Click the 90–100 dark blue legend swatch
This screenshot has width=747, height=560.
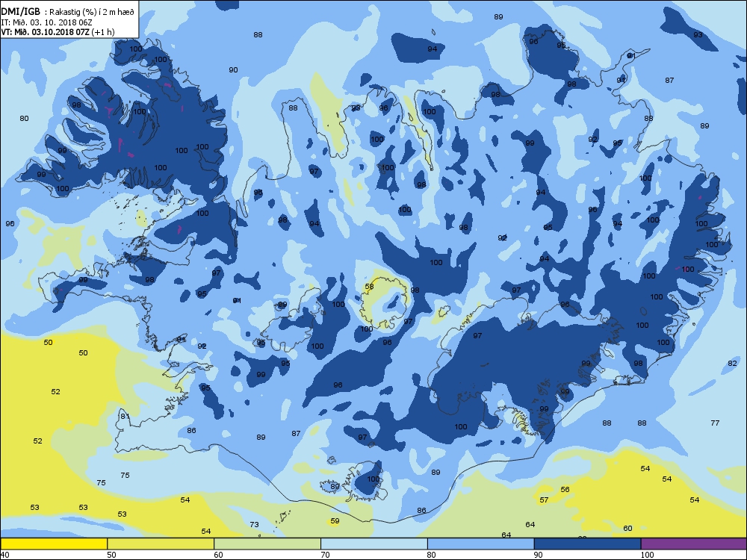coord(587,544)
